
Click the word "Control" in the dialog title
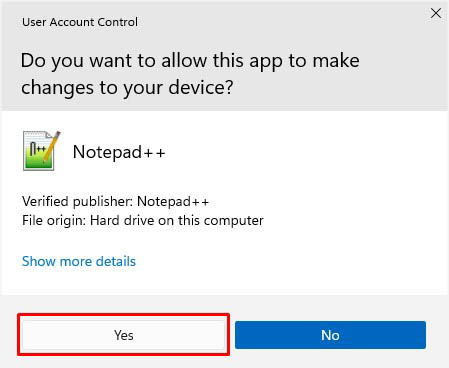(116, 22)
